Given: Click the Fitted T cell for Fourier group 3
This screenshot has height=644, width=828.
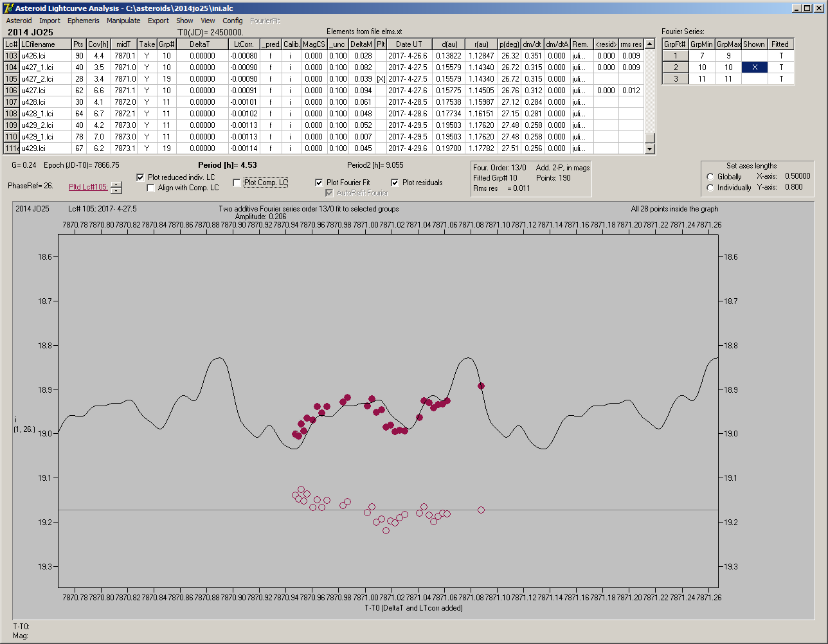Looking at the screenshot, I should pyautogui.click(x=780, y=79).
